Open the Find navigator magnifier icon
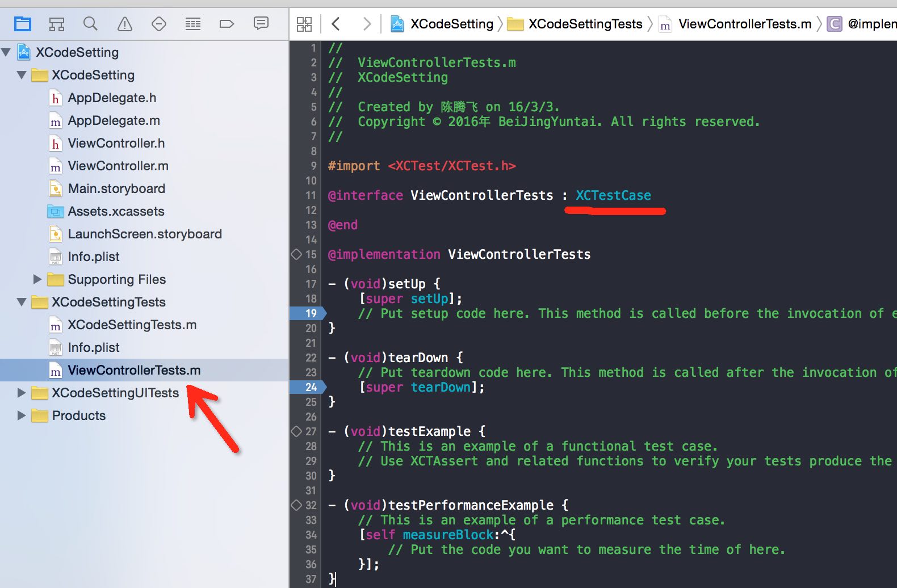 click(x=90, y=24)
